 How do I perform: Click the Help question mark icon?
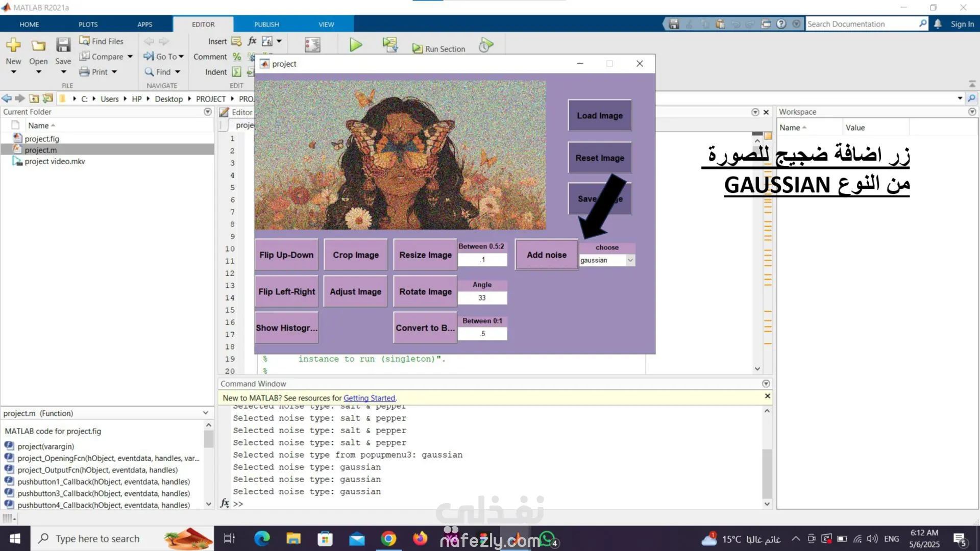coord(781,24)
